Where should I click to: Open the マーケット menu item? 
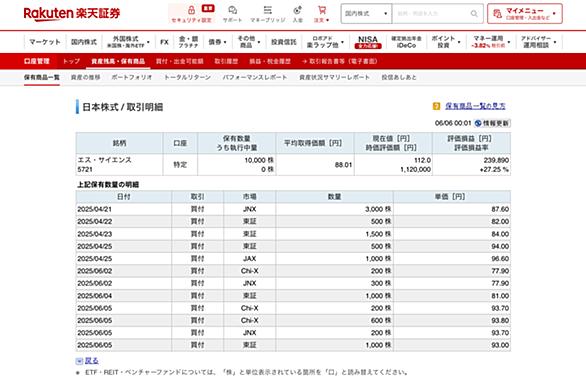click(45, 42)
